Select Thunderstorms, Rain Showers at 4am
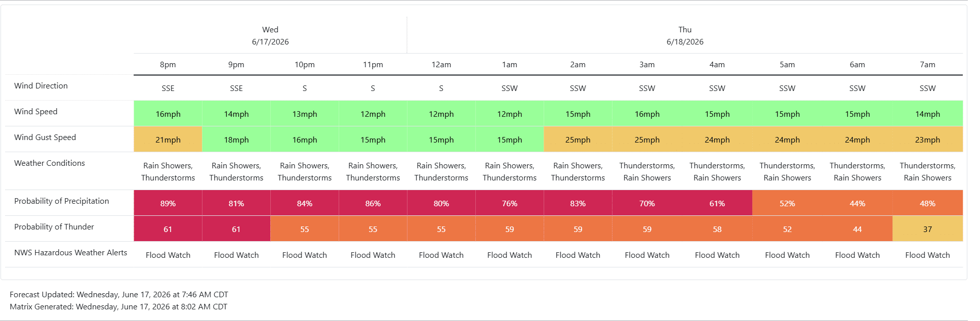Viewport: 980px width, 321px height. click(717, 172)
